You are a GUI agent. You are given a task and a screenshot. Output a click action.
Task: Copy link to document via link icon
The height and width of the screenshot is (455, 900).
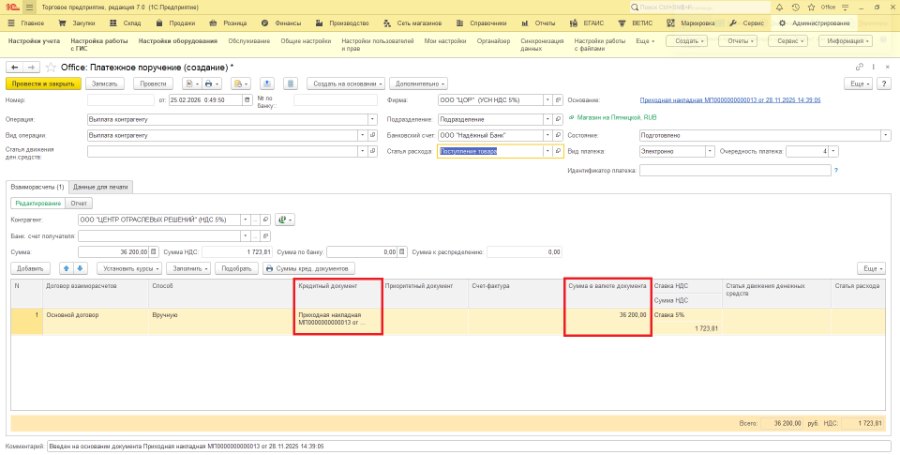pos(860,68)
